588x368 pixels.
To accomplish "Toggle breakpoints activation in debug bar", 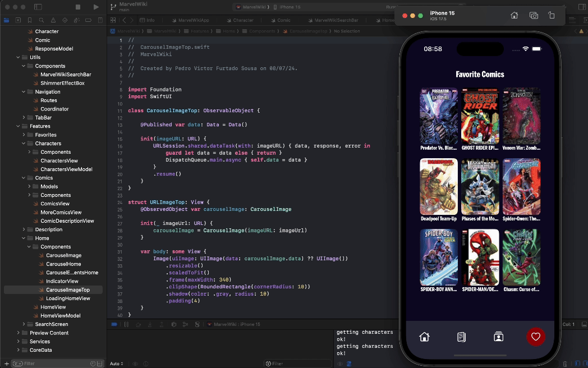I will click(x=114, y=324).
